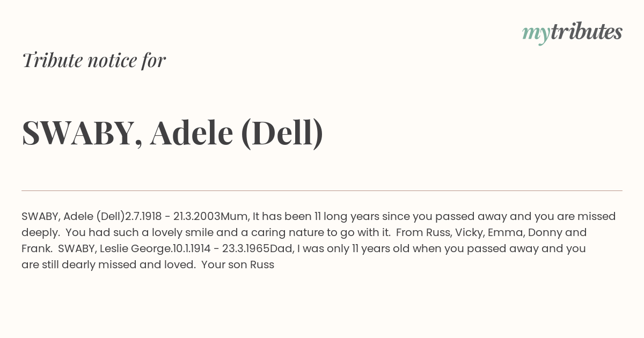Viewport: 644px width, 338px height.
Task: Click "From Russ, Vicky, Emma, Donny and" text
Action: point(491,232)
